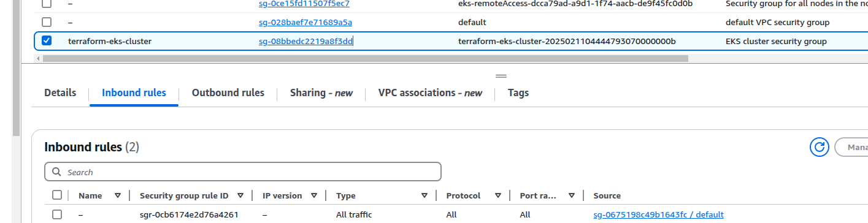Uncheck the terraform-eks-cluster row checkbox
The height and width of the screenshot is (223, 868).
47,41
